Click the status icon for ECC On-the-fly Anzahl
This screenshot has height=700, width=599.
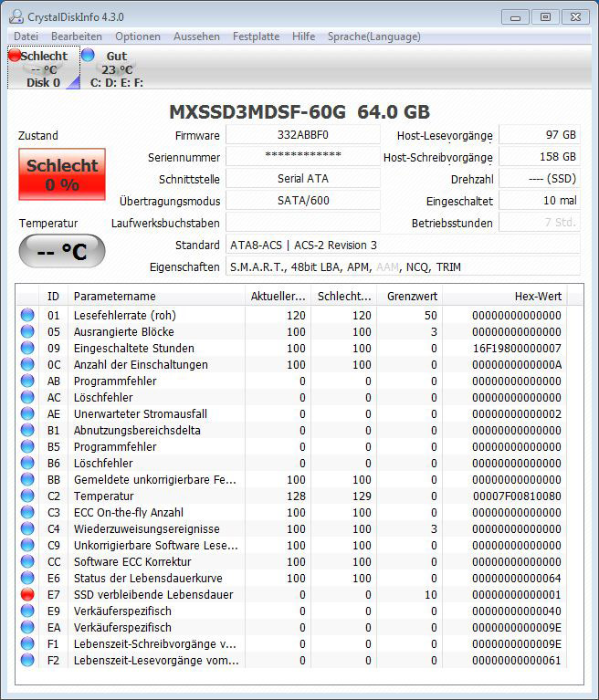27,512
